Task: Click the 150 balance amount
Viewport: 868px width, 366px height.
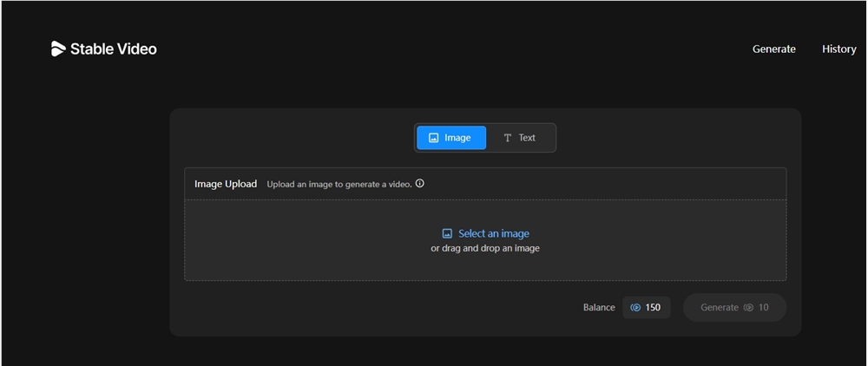Action: click(653, 308)
